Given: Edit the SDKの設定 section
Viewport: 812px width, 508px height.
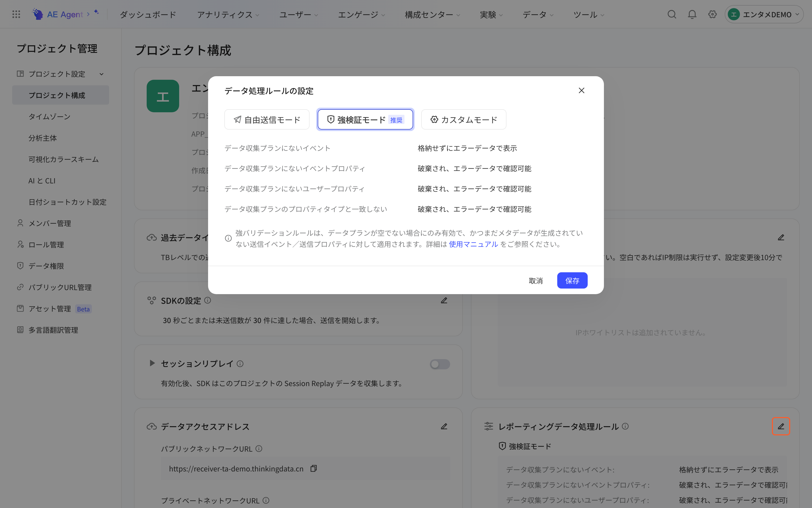Looking at the screenshot, I should click(444, 300).
